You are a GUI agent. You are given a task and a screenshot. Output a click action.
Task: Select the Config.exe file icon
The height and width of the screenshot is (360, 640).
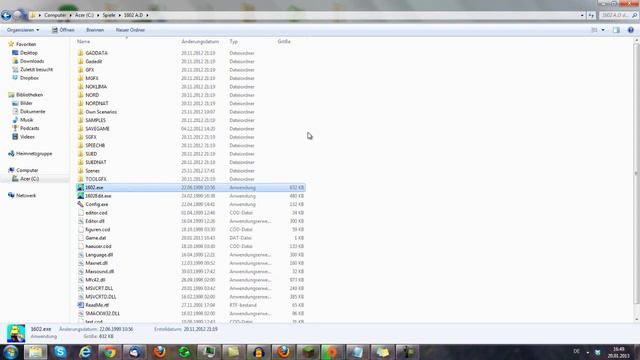point(80,204)
